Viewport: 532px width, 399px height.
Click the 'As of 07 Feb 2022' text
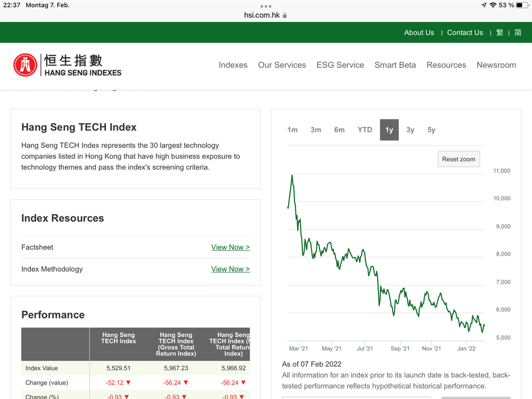tap(312, 364)
